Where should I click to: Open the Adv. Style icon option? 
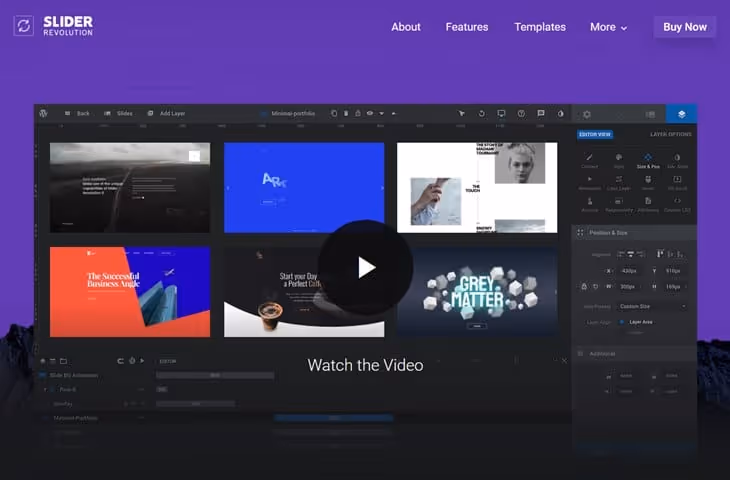click(x=677, y=161)
